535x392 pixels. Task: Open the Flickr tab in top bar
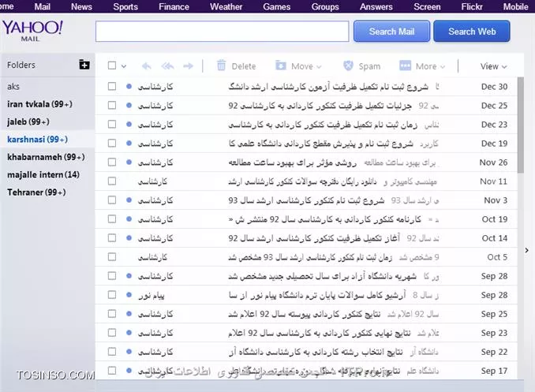pyautogui.click(x=472, y=6)
